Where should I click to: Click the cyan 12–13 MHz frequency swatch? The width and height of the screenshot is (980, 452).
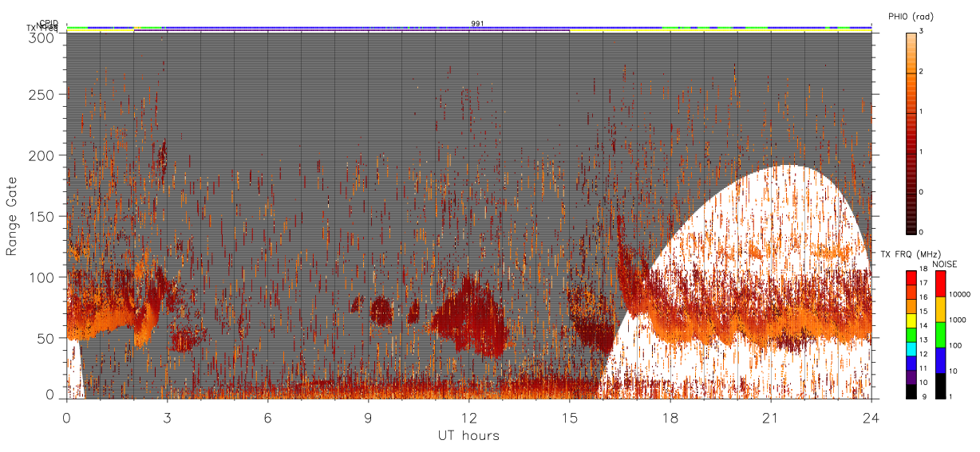point(911,349)
